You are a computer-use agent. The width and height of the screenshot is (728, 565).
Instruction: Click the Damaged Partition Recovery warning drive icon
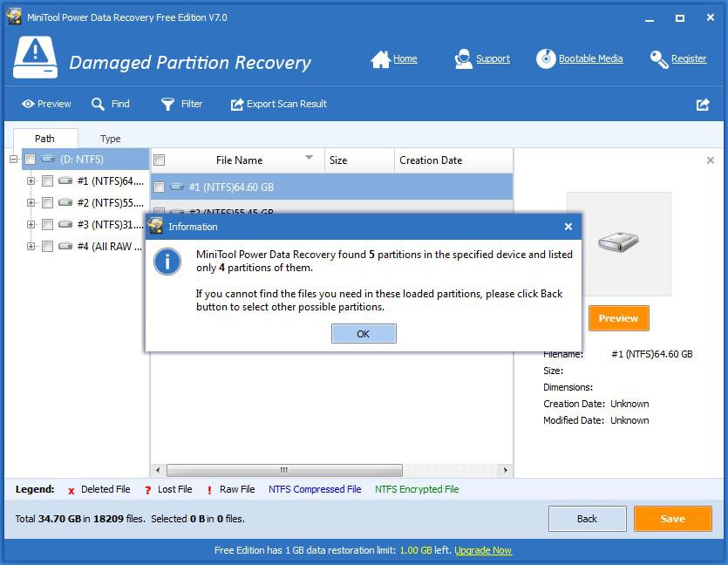pos(35,58)
